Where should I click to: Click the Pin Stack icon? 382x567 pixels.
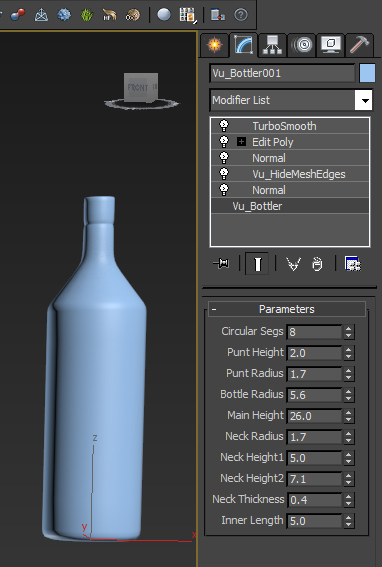(221, 264)
